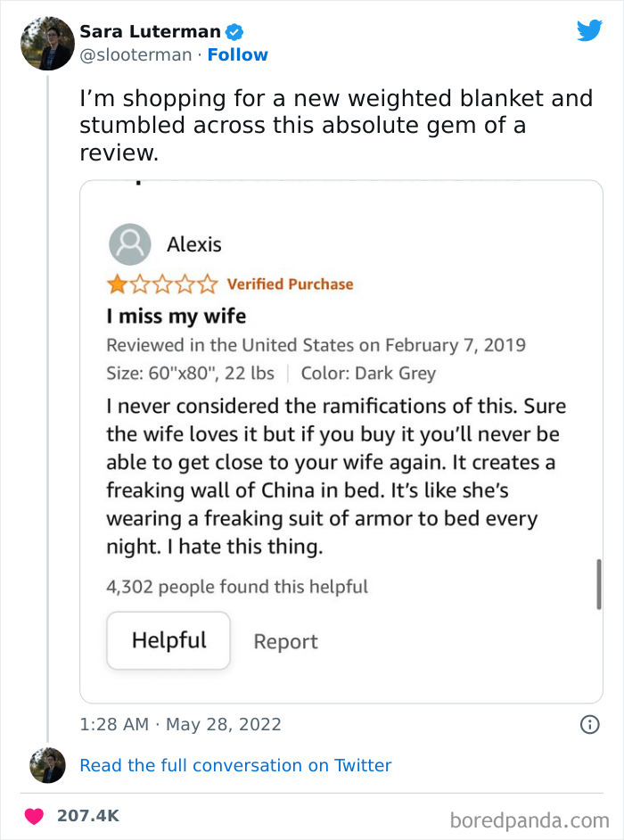The height and width of the screenshot is (840, 624).
Task: Click Sara Luterman's profile avatar
Action: 46,43
